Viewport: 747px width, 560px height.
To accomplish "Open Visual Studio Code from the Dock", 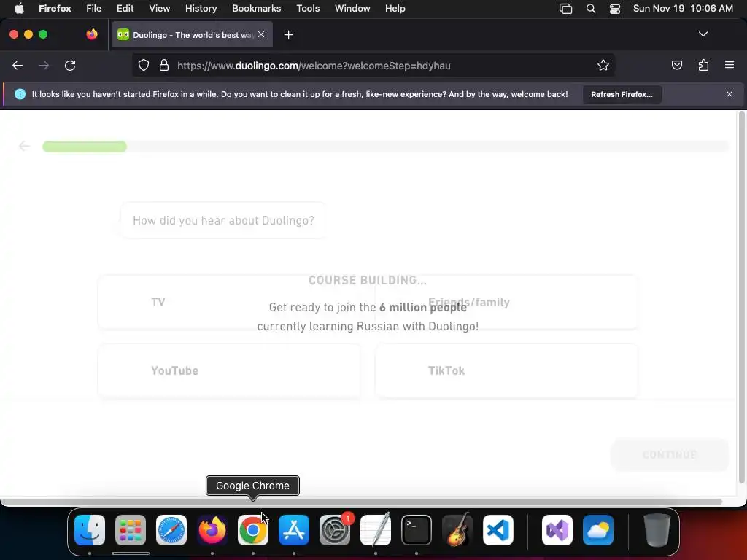I will click(x=498, y=530).
